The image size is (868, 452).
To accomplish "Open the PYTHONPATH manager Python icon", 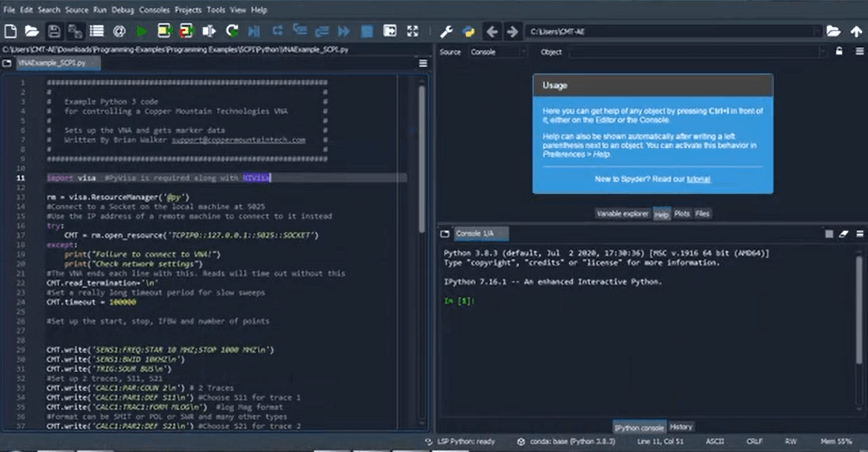I will (x=468, y=31).
